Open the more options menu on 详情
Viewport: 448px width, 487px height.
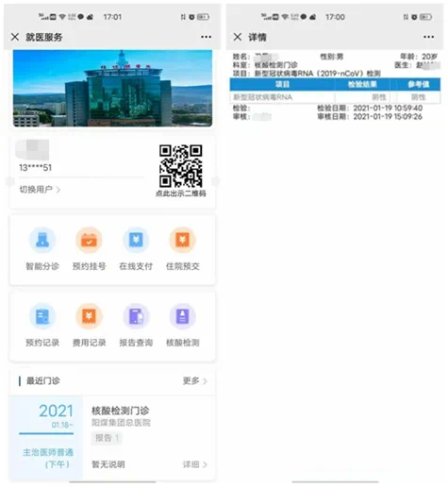click(x=428, y=37)
